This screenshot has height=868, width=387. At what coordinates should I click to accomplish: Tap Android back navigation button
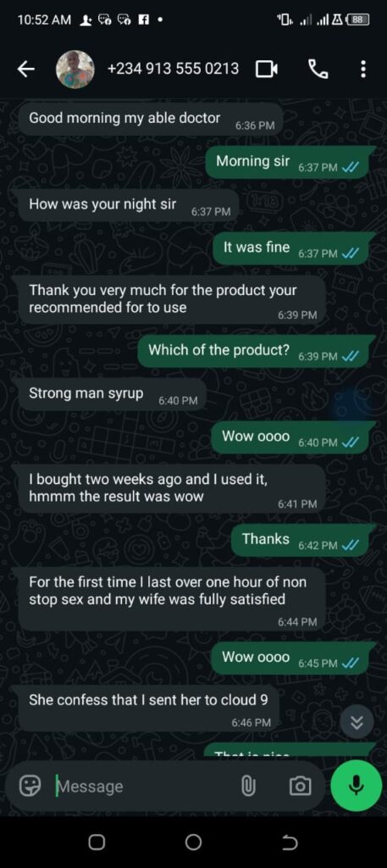pyautogui.click(x=290, y=842)
